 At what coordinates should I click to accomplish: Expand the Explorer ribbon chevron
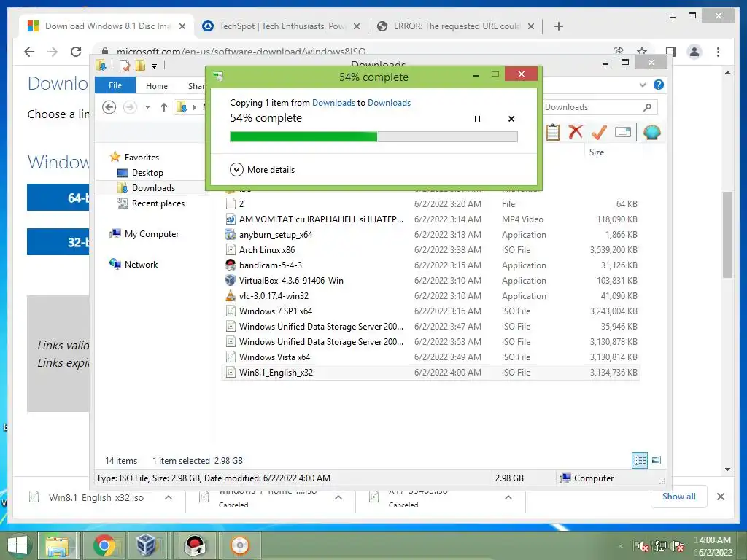(x=643, y=85)
